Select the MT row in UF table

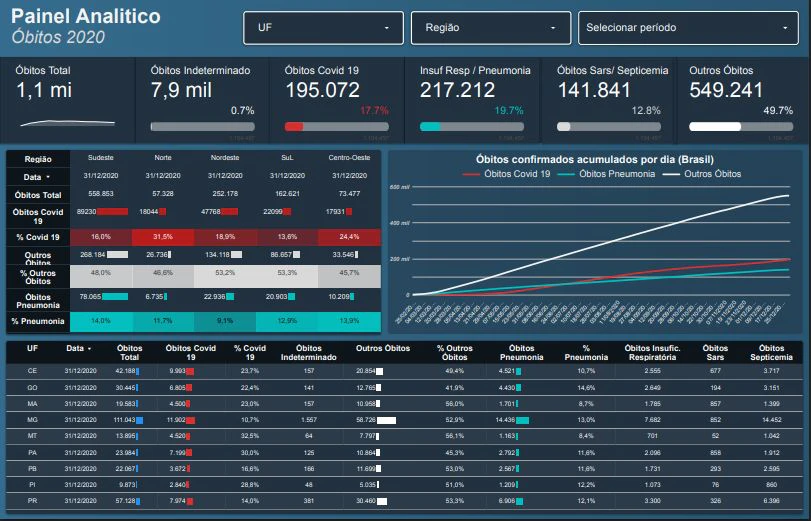click(x=404, y=436)
